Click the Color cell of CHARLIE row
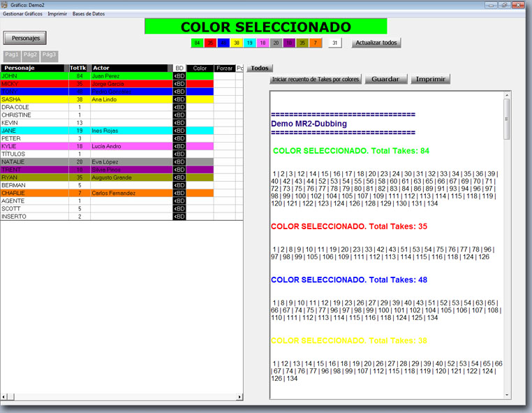 click(200, 194)
